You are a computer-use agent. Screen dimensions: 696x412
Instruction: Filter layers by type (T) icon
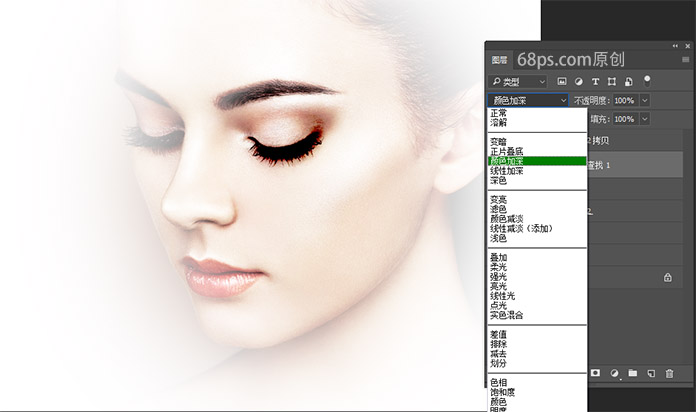pyautogui.click(x=595, y=82)
